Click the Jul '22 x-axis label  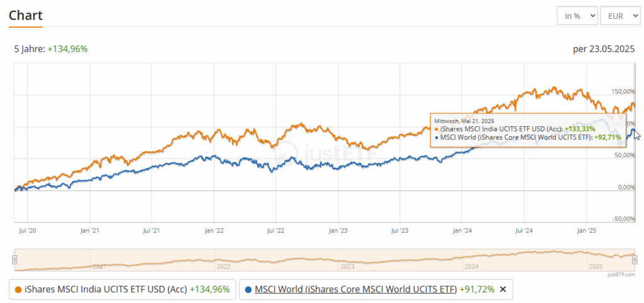(x=275, y=231)
